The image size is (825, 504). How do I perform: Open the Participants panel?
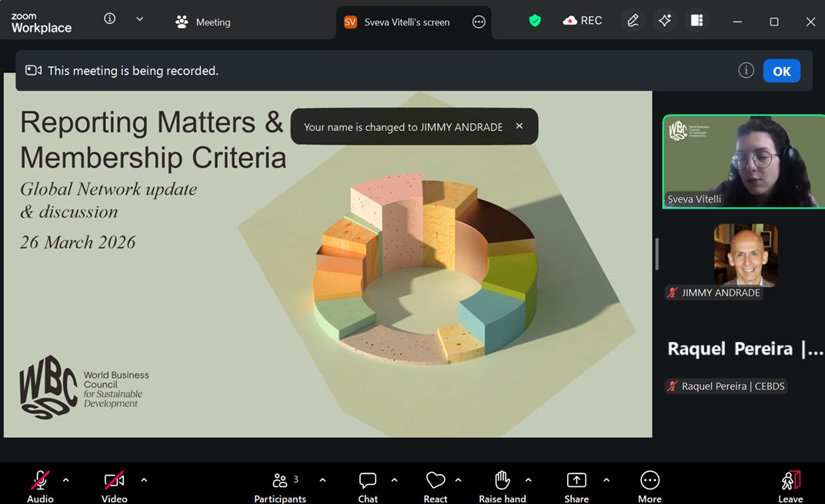[280, 487]
